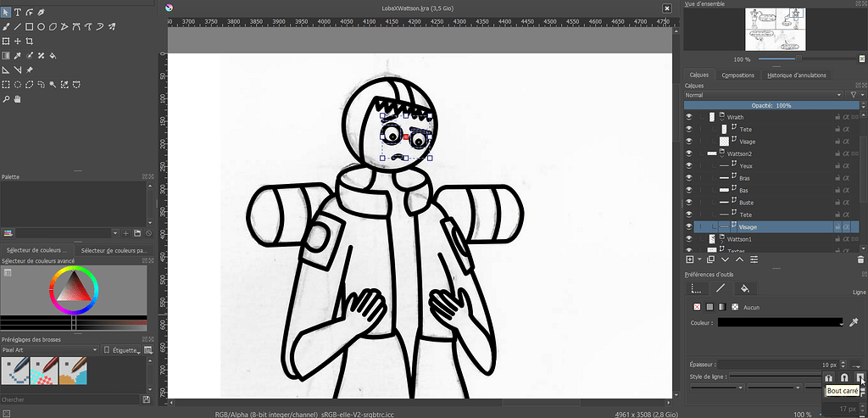The image size is (868, 418).
Task: Switch to Historique d'annulations tab
Action: pyautogui.click(x=797, y=75)
